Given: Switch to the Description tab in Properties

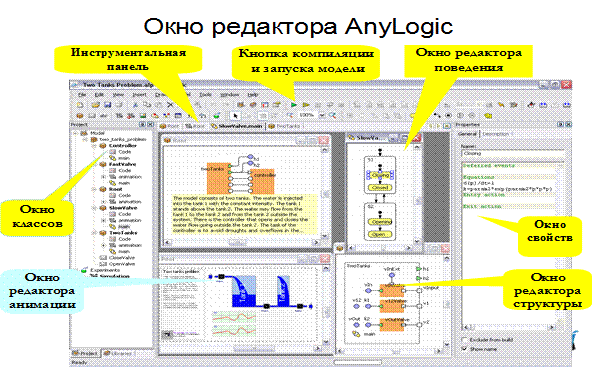Looking at the screenshot, I should (x=496, y=134).
